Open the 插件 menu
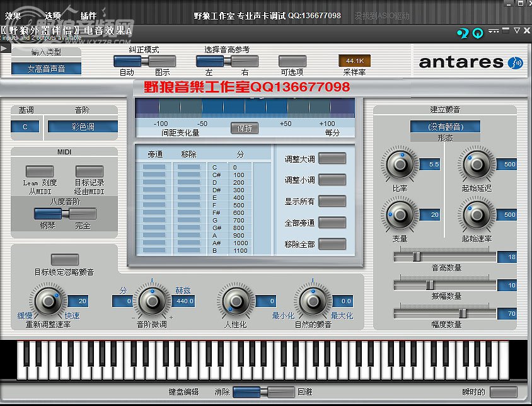532x406 pixels. (88, 16)
